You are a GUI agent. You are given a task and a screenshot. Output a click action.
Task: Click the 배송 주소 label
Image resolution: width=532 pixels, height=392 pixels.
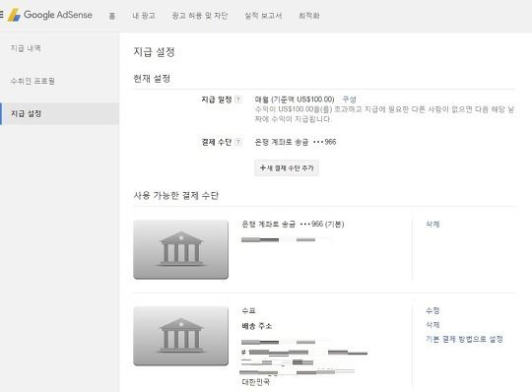257,326
